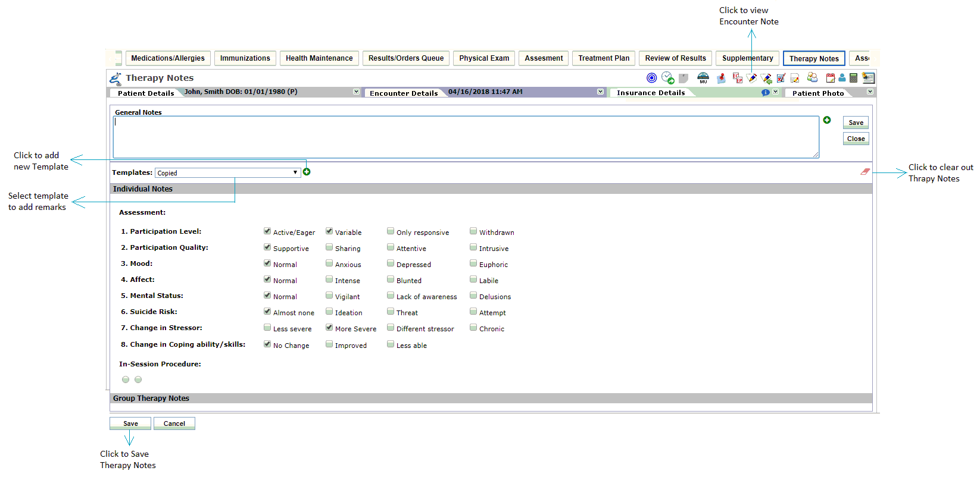Check the Depressed mood checkbox
Viewport: 980px width, 477px height.
[391, 263]
